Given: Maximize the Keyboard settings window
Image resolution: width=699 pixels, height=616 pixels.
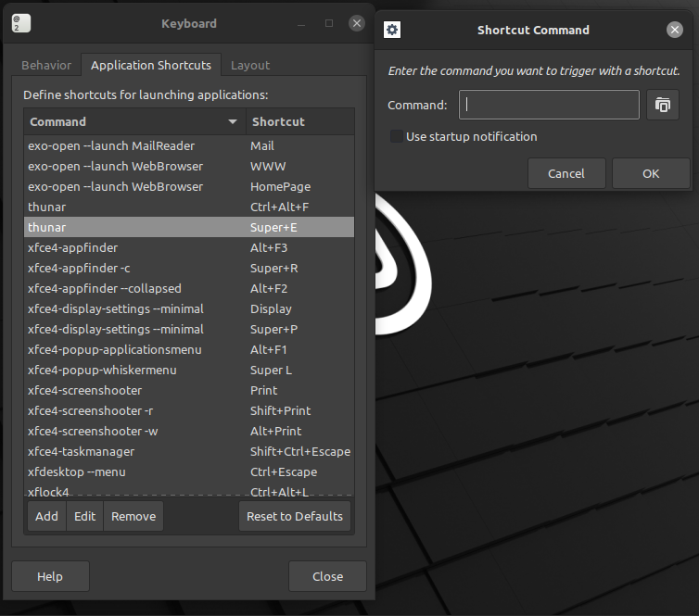Looking at the screenshot, I should pyautogui.click(x=329, y=23).
